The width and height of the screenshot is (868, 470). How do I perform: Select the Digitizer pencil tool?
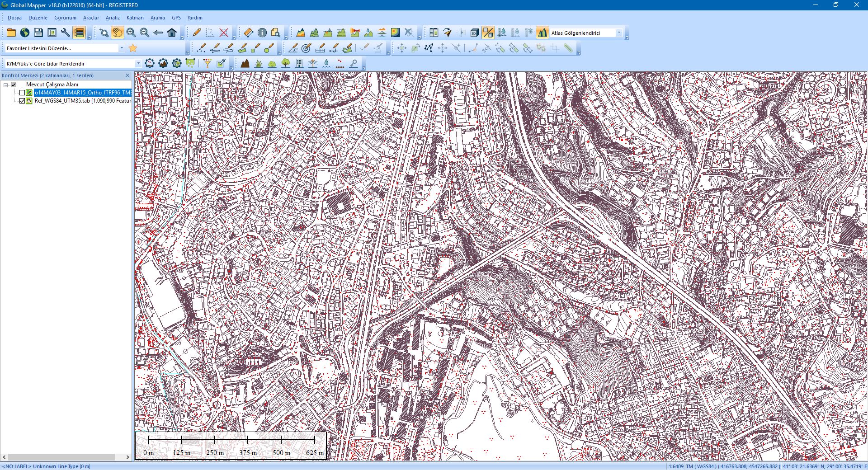(197, 33)
